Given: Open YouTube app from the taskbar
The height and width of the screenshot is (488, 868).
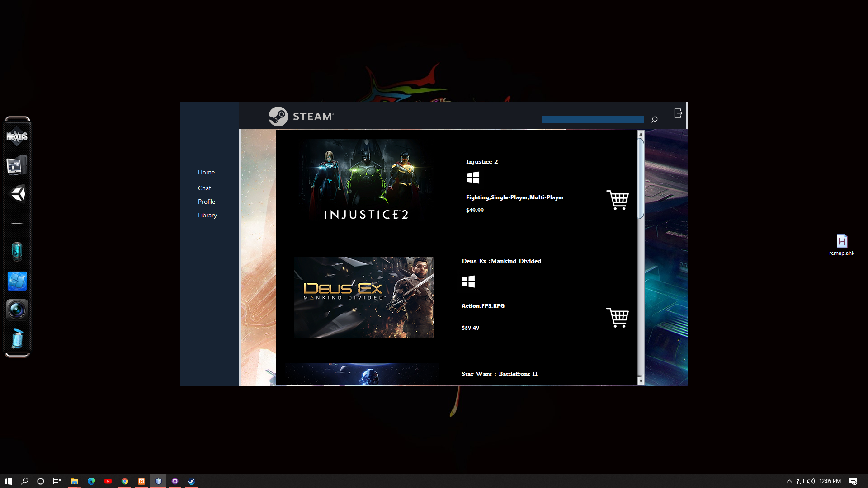Looking at the screenshot, I should click(x=108, y=481).
